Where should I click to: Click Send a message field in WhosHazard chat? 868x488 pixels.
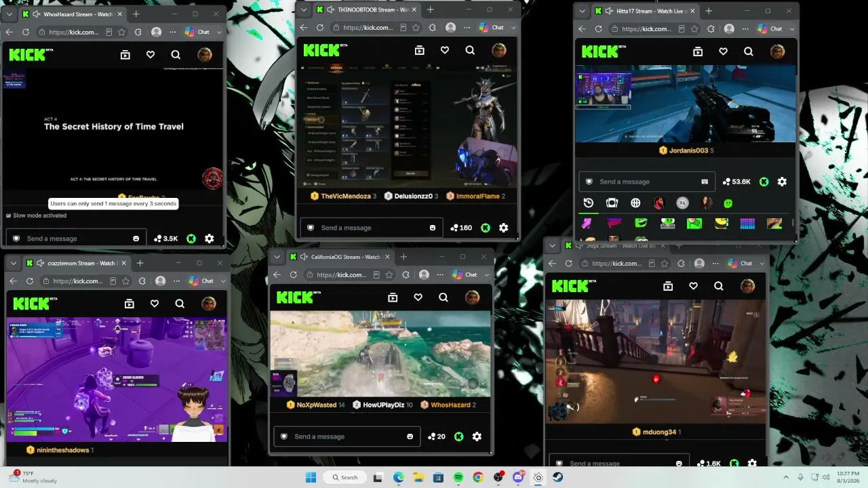[76, 239]
